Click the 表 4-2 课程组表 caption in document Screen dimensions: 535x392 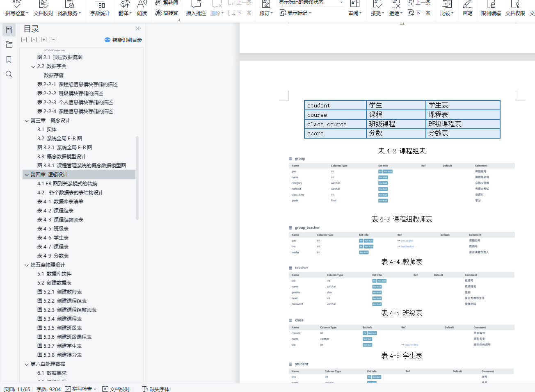[x=402, y=151]
